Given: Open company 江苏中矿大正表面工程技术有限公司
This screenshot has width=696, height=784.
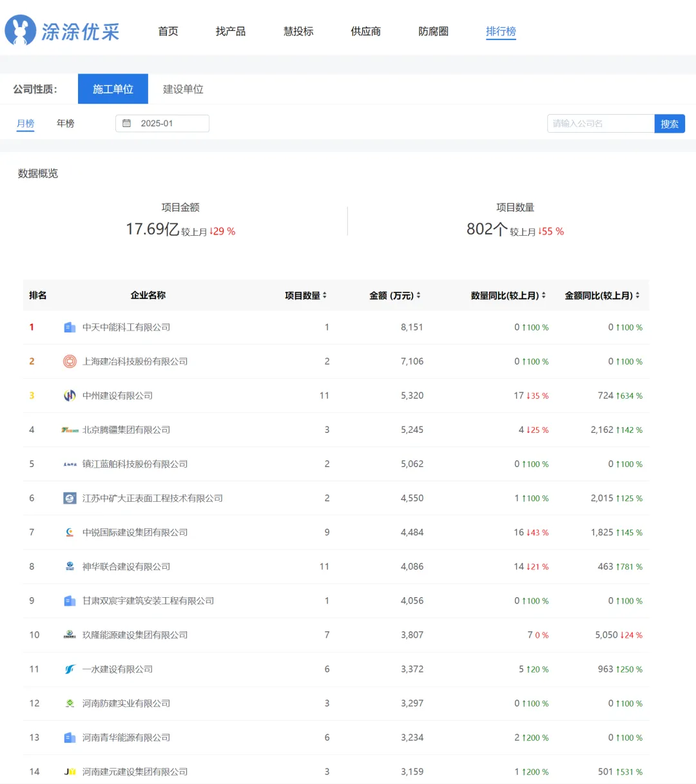Looking at the screenshot, I should (153, 498).
